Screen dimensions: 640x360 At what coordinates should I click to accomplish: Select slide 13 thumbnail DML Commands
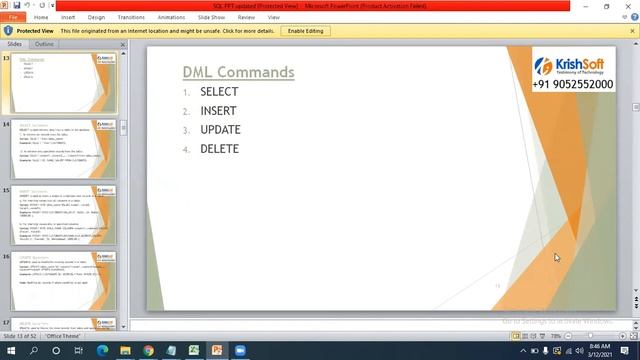click(x=63, y=83)
